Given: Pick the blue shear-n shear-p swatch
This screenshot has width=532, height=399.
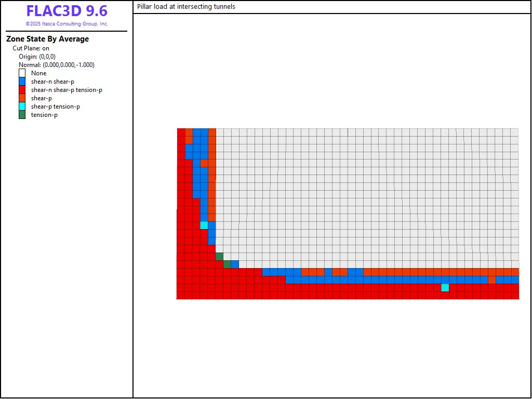Looking at the screenshot, I should pos(22,82).
